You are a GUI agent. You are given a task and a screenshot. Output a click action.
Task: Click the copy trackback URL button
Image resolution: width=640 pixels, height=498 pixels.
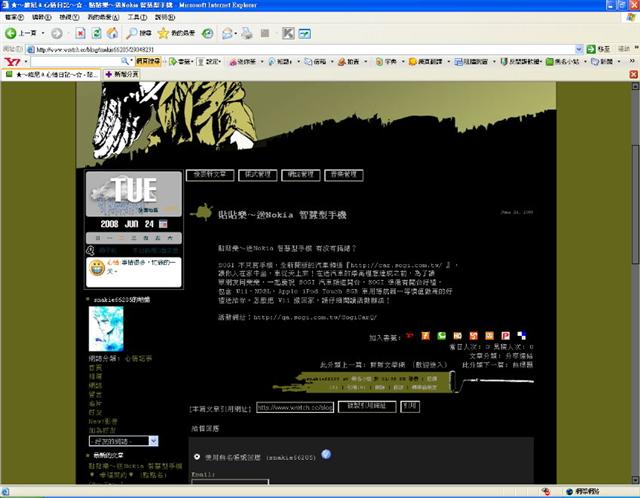pos(367,407)
